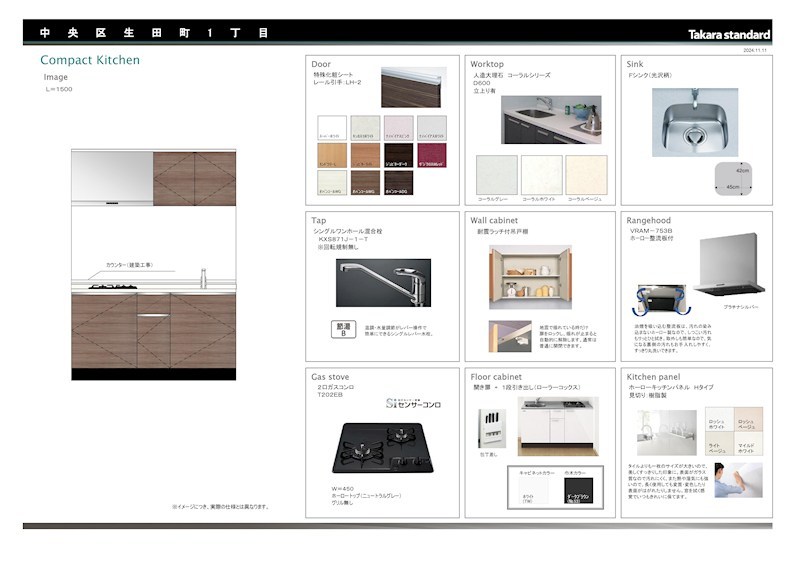Select the plain white door swatch
The width and height of the screenshot is (800, 566).
pos(332,128)
